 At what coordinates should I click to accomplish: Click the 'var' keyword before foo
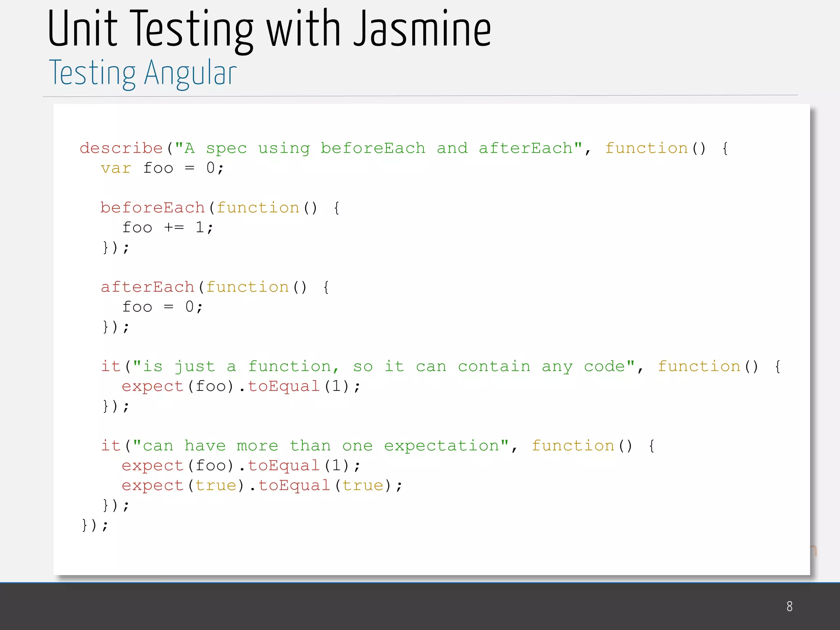tap(116, 168)
